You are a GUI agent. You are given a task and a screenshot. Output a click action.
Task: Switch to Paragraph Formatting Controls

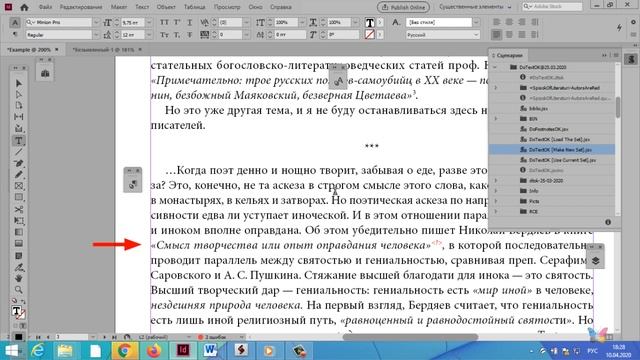click(15, 35)
